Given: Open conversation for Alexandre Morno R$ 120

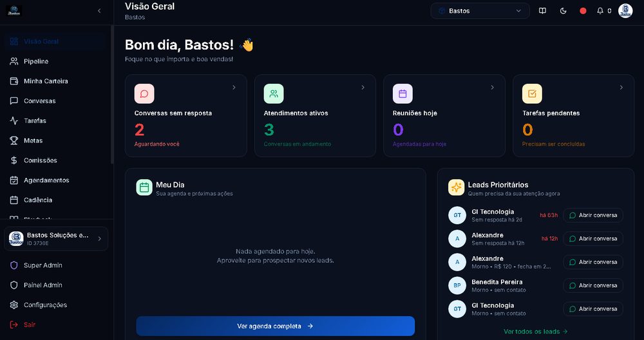Looking at the screenshot, I should pos(593,262).
